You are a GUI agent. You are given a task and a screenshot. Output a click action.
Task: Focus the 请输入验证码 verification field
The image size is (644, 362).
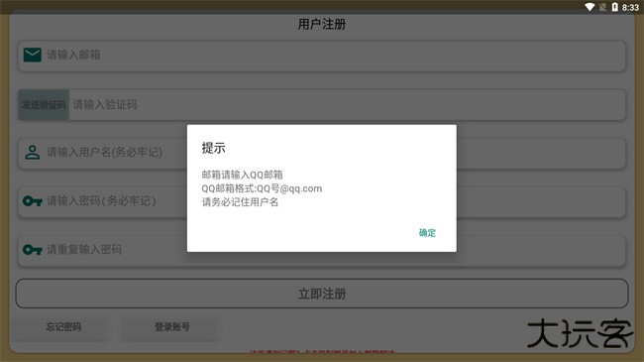tap(347, 105)
